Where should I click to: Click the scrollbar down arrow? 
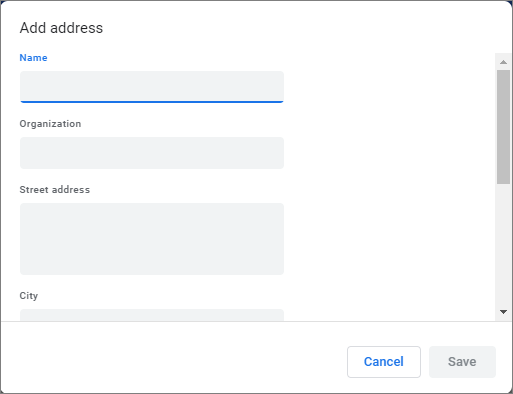[503, 312]
